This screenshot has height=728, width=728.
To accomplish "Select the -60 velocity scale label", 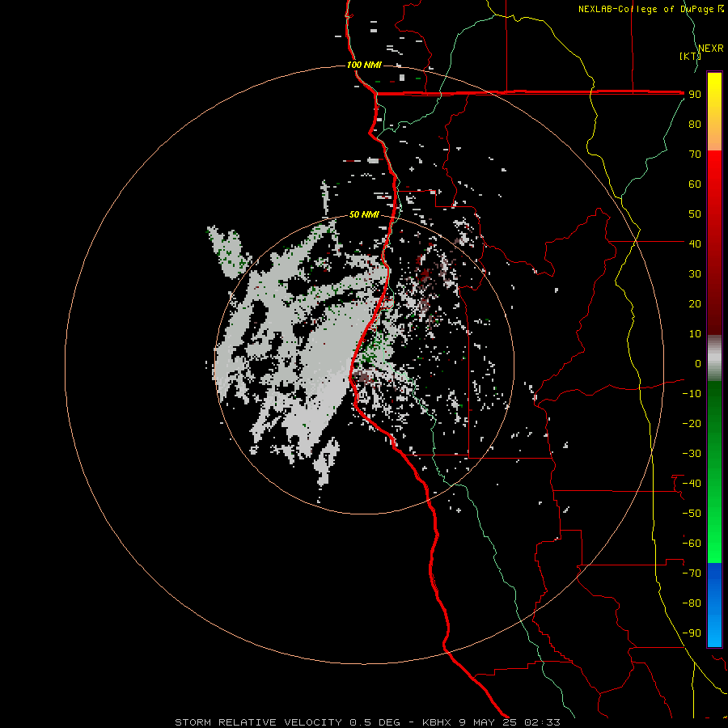I will (692, 544).
